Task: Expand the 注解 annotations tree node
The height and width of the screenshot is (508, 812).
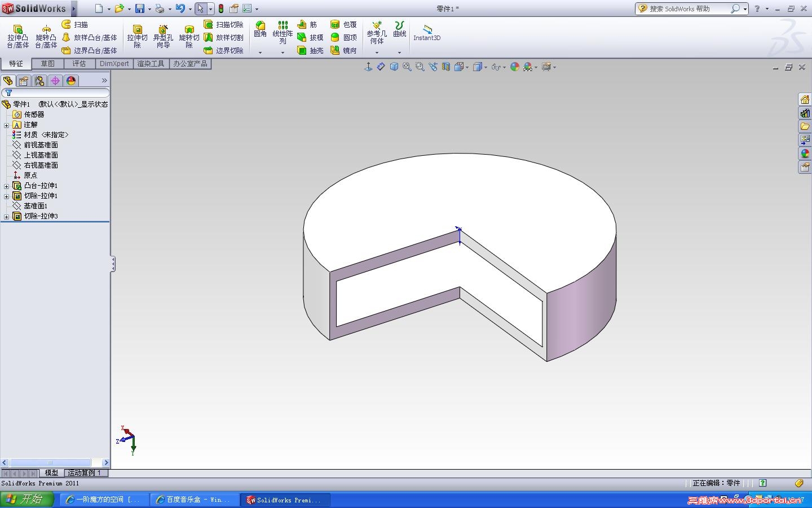Action: point(6,125)
